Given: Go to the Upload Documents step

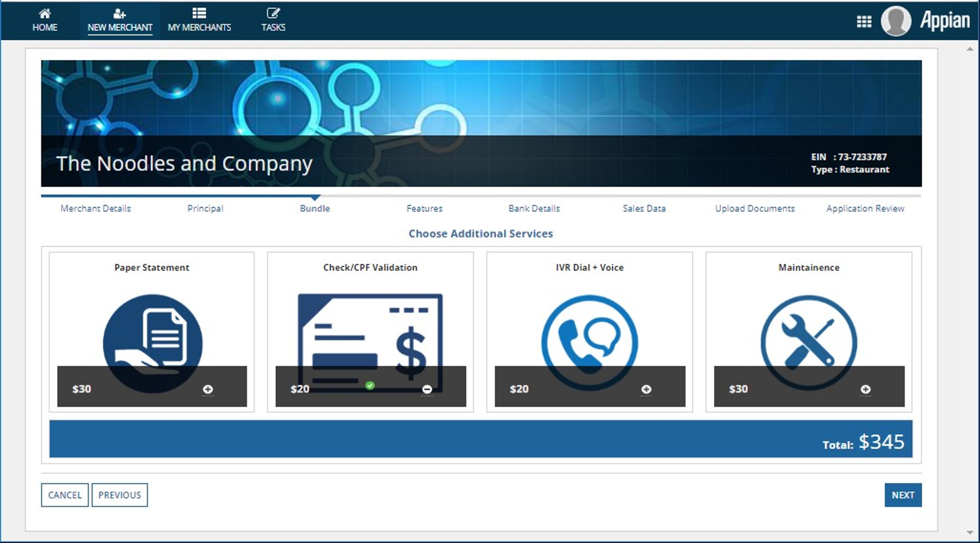Looking at the screenshot, I should tap(755, 208).
